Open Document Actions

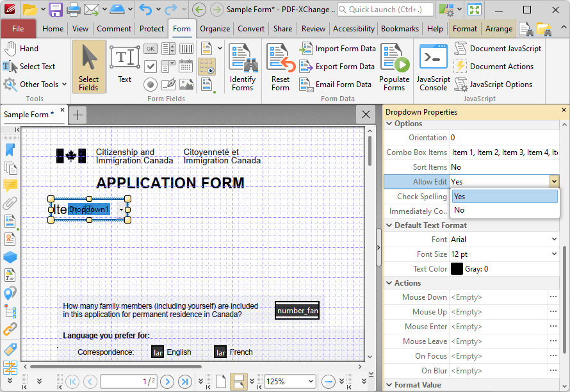point(494,67)
